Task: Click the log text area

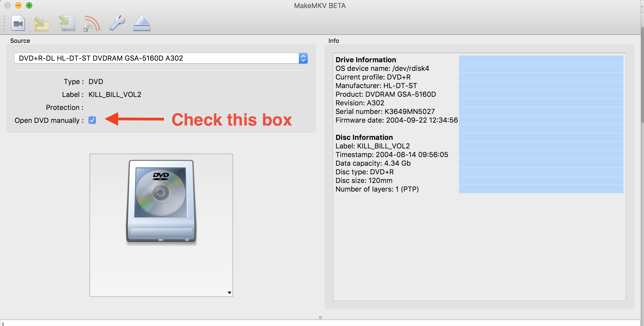Action: tap(320, 323)
